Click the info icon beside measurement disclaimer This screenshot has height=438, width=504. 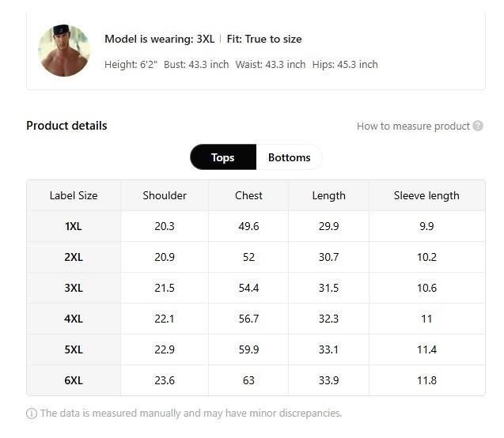32,413
